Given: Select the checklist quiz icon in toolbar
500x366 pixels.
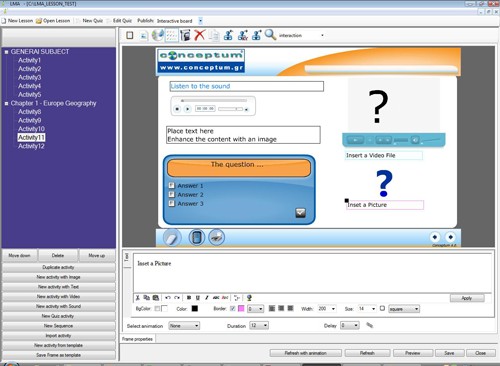Looking at the screenshot, I should (x=172, y=35).
